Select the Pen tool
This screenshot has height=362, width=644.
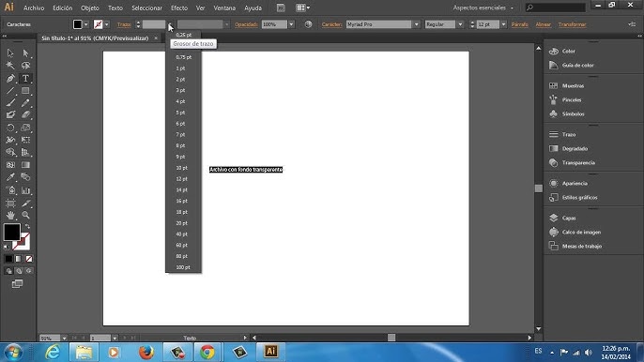tap(10, 78)
